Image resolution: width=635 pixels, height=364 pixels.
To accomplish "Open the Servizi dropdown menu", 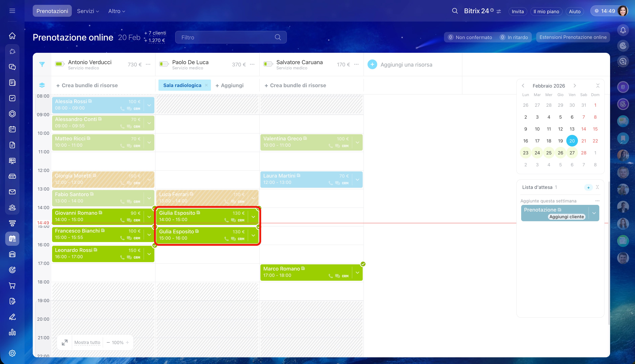I will (x=88, y=11).
